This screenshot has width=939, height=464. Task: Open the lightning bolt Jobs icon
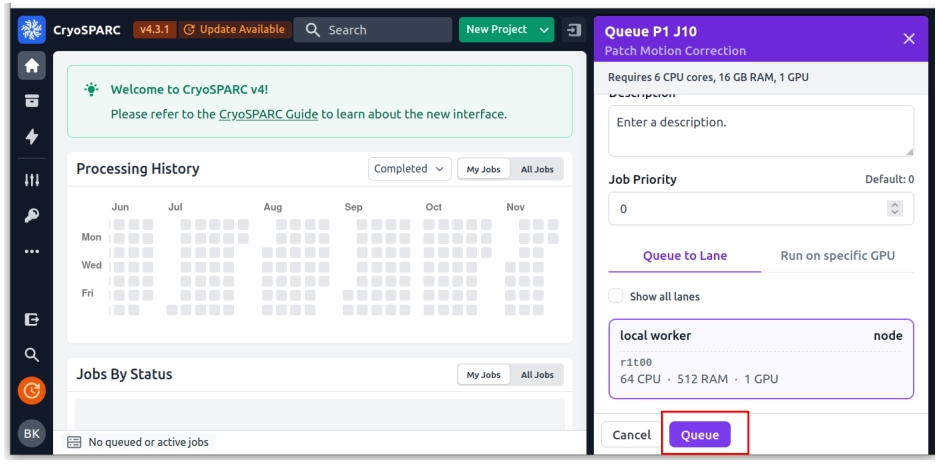(31, 137)
